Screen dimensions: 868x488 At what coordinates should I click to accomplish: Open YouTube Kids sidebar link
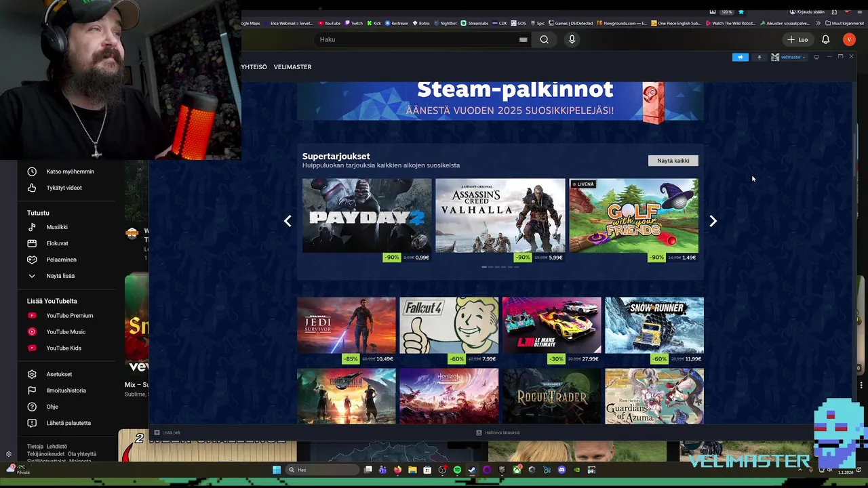(66, 348)
